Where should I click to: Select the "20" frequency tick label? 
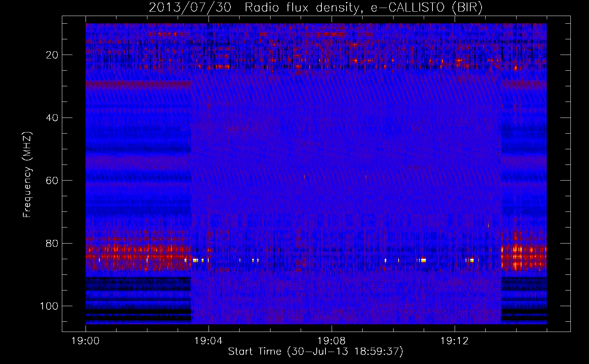53,55
